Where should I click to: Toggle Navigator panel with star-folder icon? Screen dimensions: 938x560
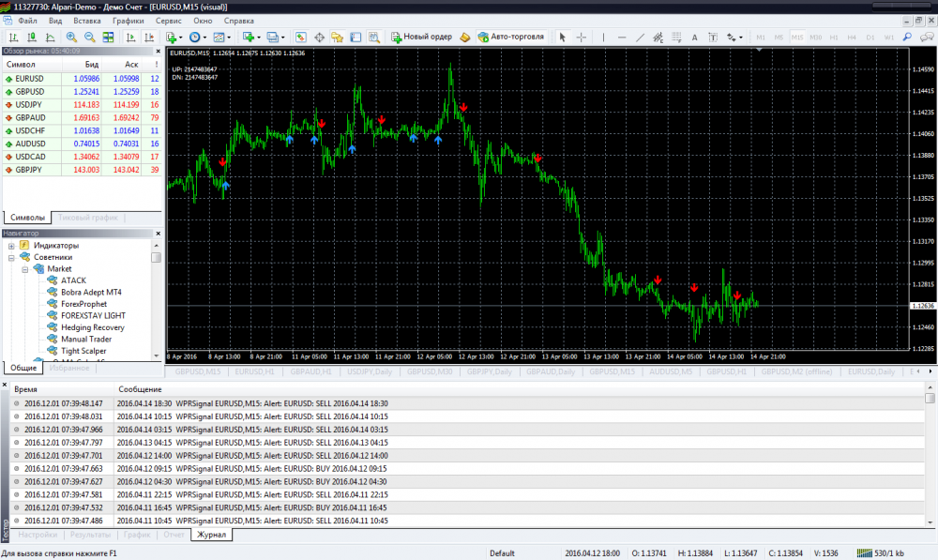click(338, 38)
